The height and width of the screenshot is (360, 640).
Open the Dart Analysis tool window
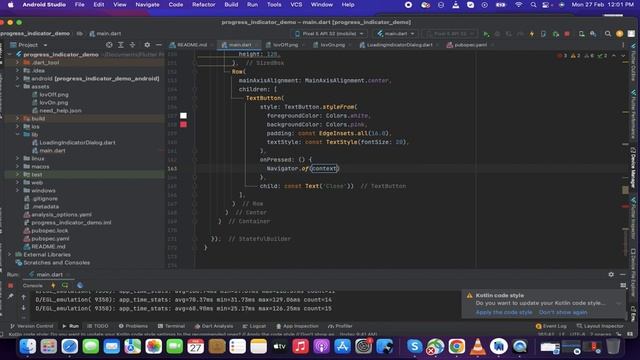(x=214, y=326)
